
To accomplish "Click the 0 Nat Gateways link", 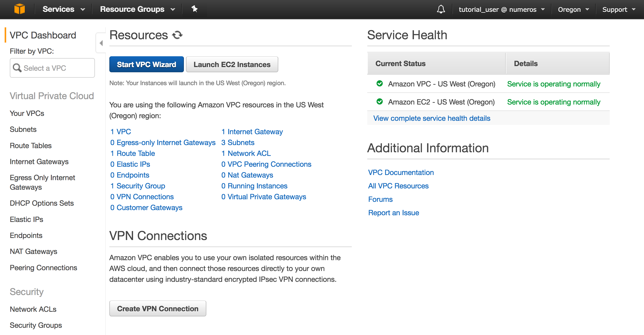I will coord(247,175).
